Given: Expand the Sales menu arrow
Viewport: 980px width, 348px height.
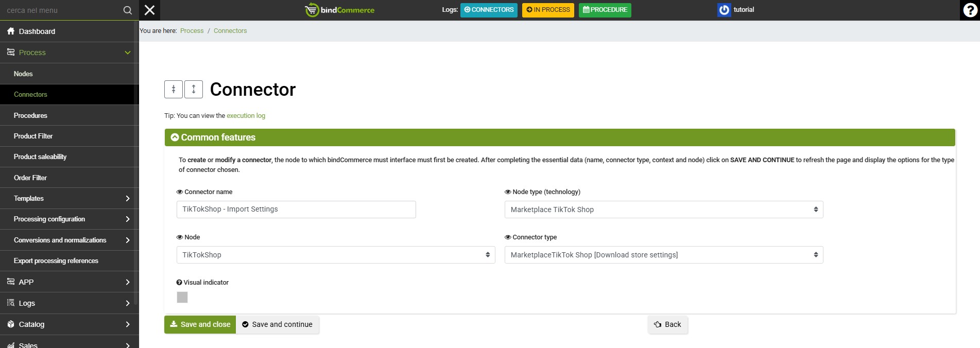Looking at the screenshot, I should point(128,345).
